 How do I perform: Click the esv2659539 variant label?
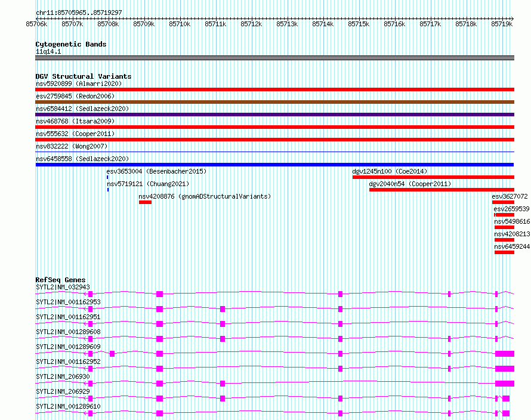click(511, 209)
